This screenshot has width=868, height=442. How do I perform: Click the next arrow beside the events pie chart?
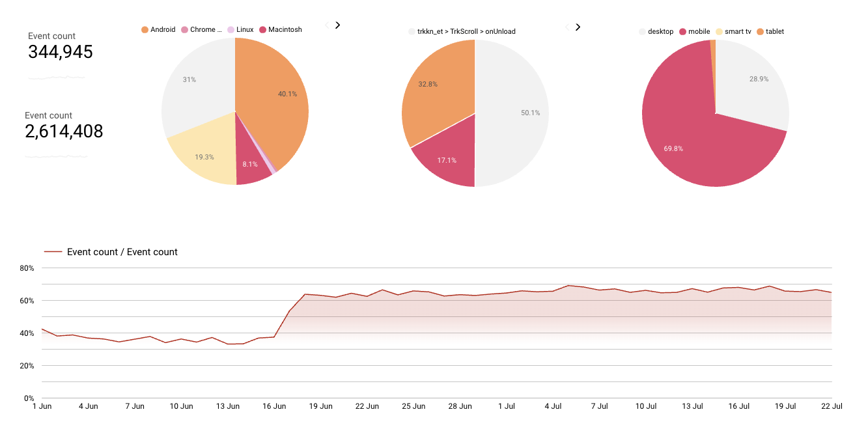pos(577,27)
